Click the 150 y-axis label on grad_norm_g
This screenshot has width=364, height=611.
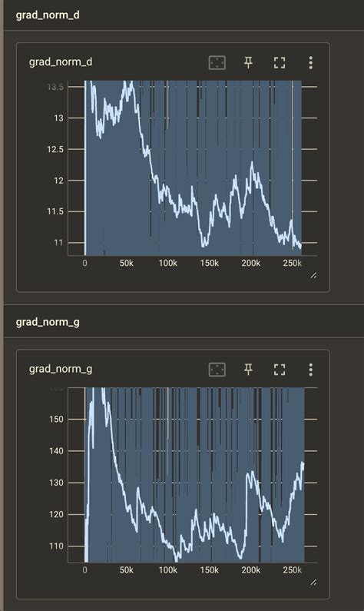56,420
